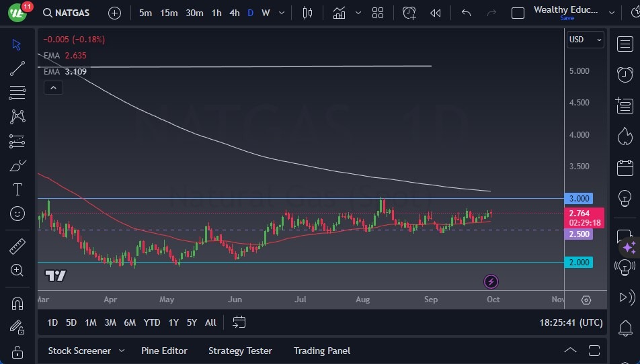
Task: Set the chart range to YTD
Action: 152,322
